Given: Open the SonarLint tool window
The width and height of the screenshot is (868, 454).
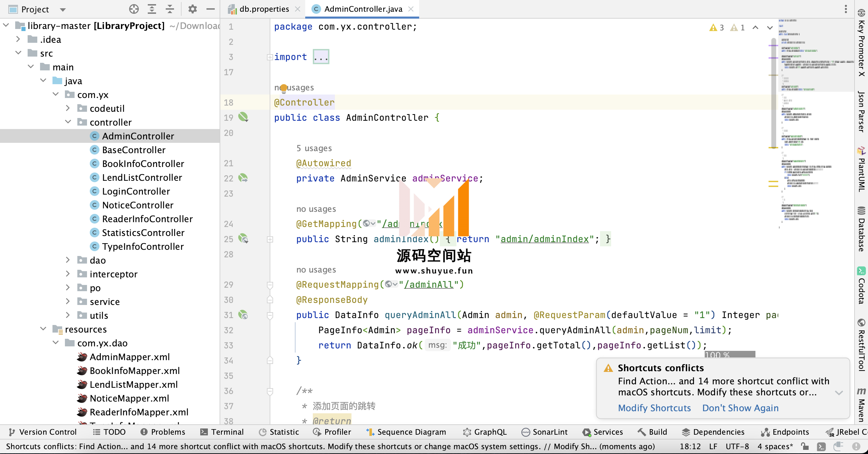Looking at the screenshot, I should (x=544, y=432).
